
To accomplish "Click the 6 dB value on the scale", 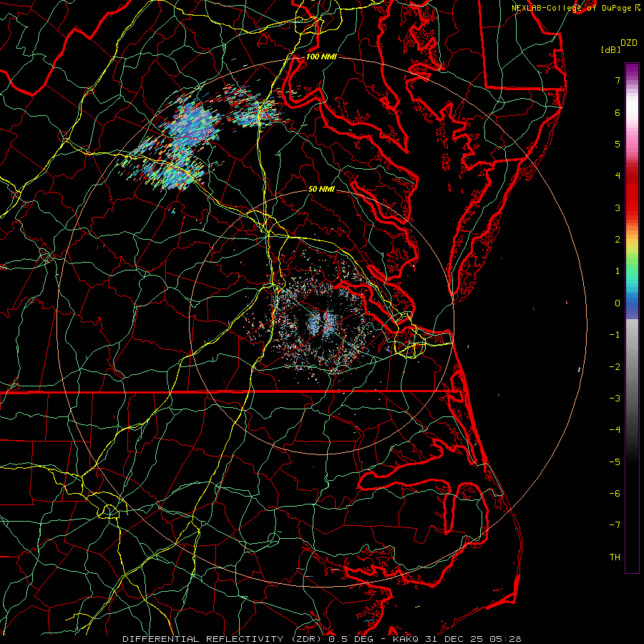I will (x=618, y=112).
